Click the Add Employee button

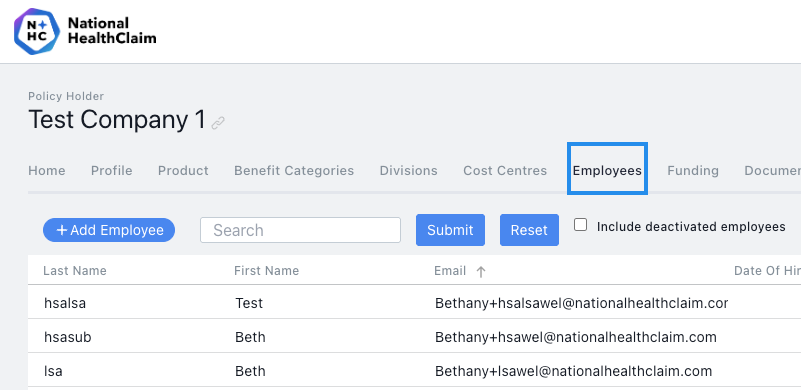click(x=109, y=230)
